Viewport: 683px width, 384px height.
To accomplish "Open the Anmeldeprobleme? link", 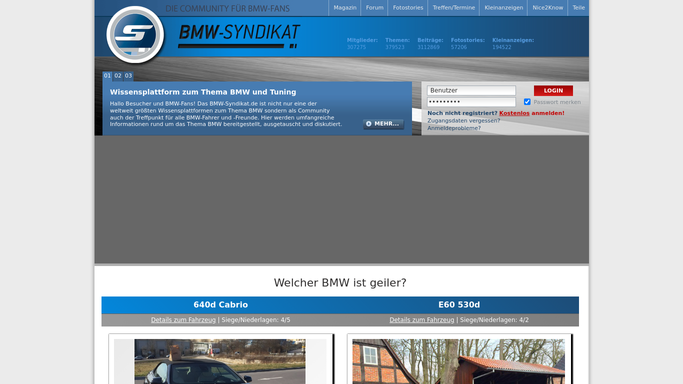I will pyautogui.click(x=454, y=128).
